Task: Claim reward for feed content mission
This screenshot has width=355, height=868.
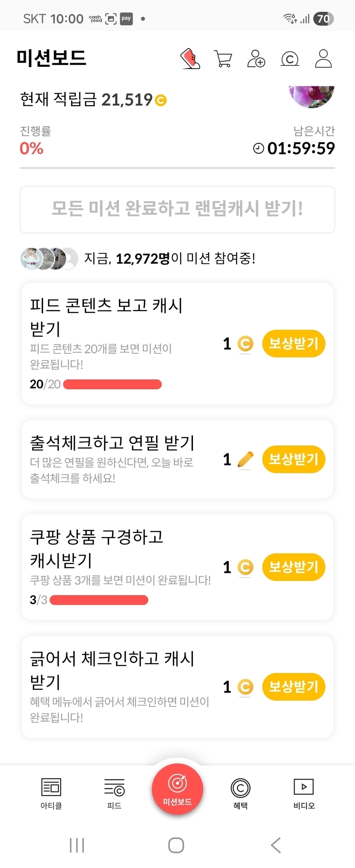Action: pos(293,344)
